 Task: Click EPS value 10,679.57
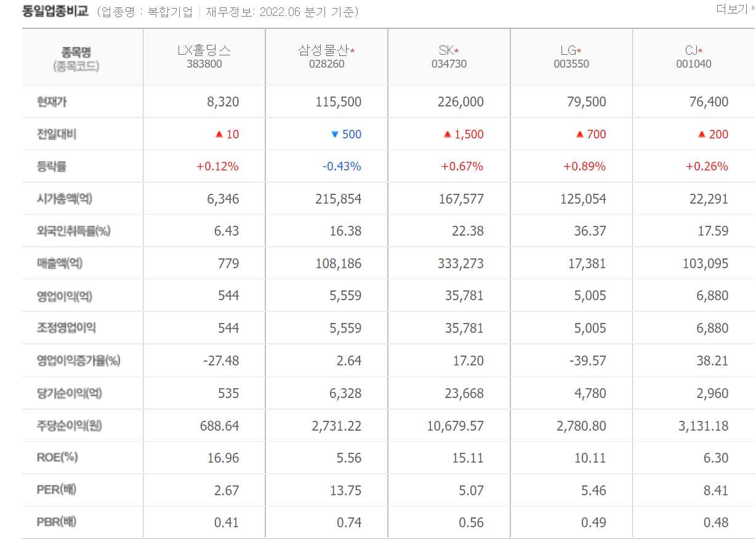coord(456,426)
